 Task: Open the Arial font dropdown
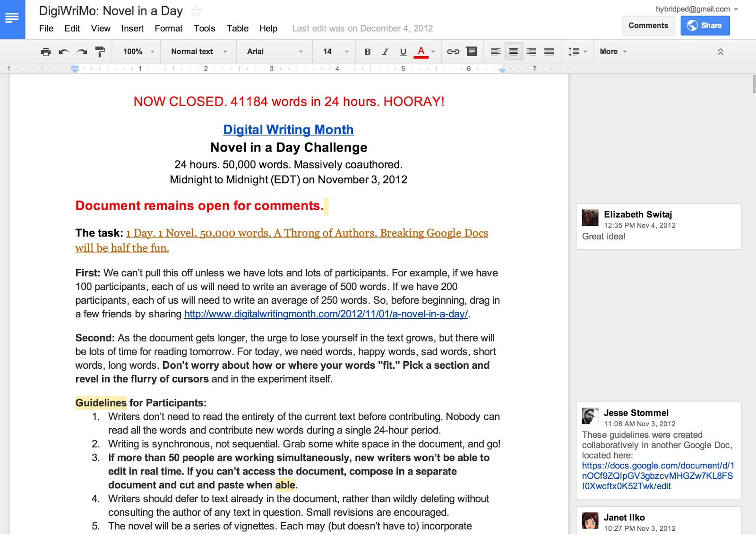tap(275, 51)
